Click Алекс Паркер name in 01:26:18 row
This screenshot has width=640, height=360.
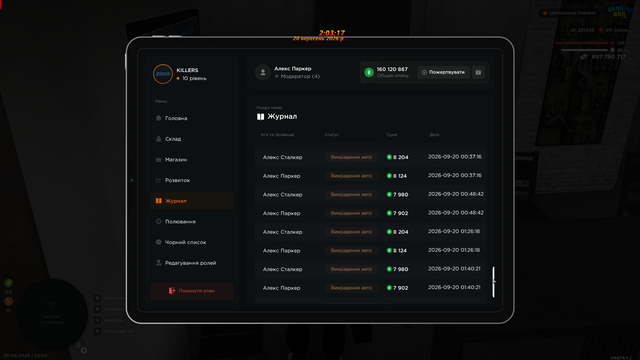[282, 251]
